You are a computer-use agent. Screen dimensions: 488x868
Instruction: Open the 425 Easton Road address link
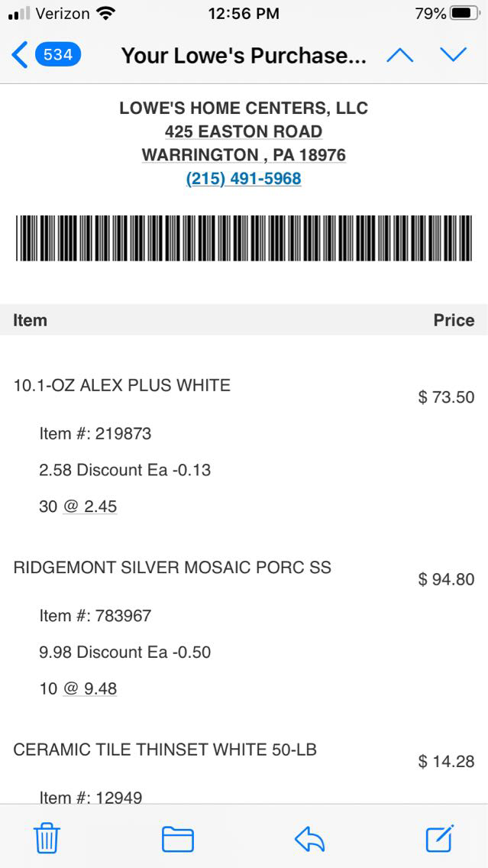click(244, 131)
